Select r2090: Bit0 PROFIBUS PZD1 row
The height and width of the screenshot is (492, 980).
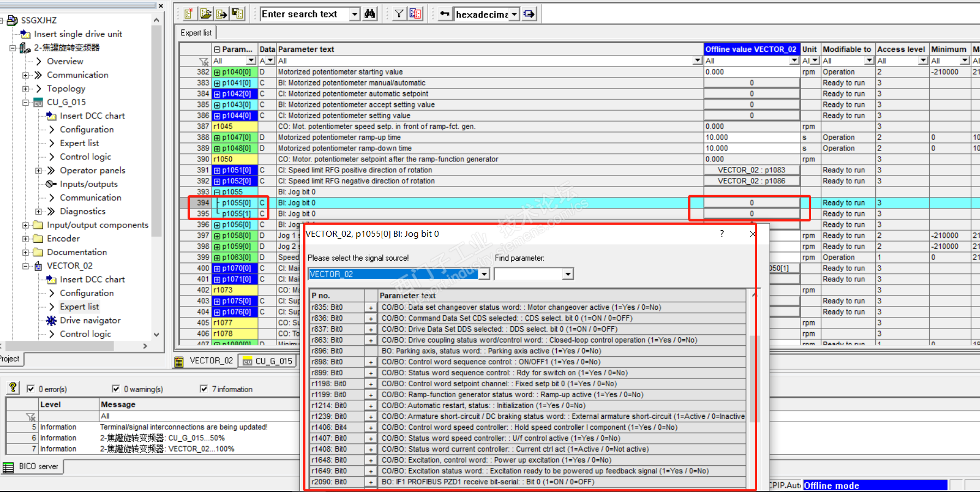(x=527, y=482)
